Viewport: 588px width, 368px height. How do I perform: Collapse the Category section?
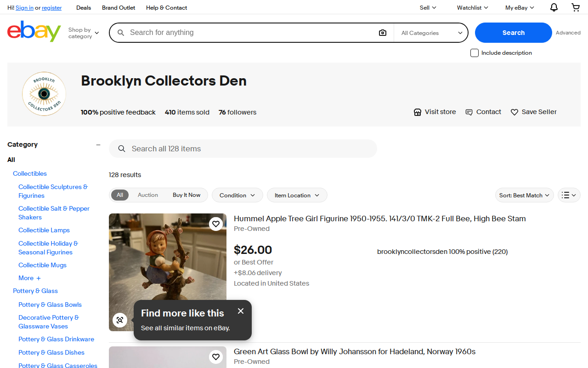pos(98,144)
